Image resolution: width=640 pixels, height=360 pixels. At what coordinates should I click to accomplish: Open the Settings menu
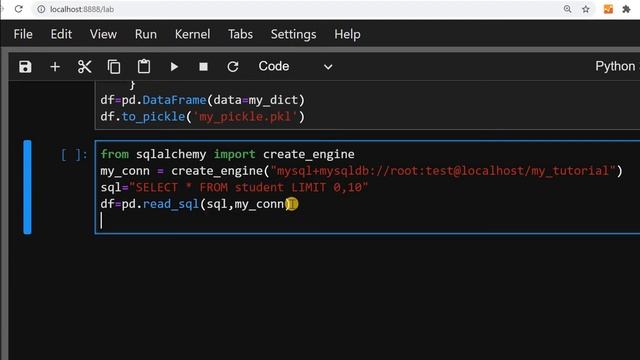293,34
